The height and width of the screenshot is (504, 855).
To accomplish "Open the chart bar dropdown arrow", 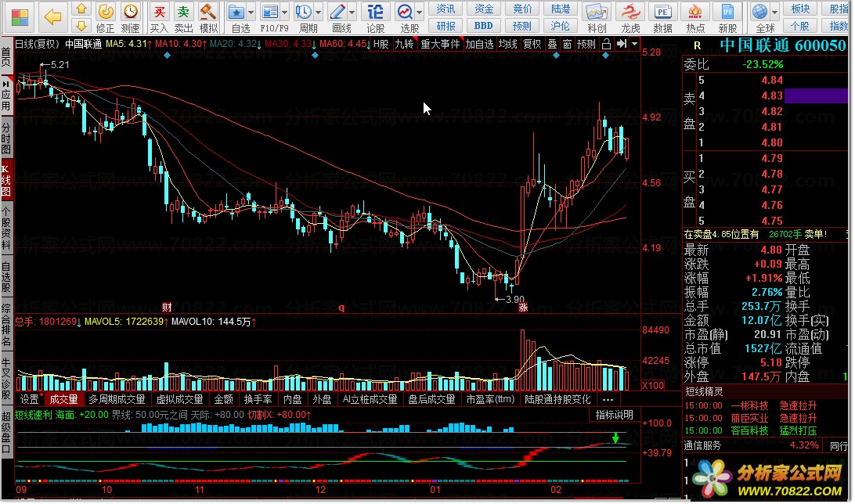I will tap(634, 44).
